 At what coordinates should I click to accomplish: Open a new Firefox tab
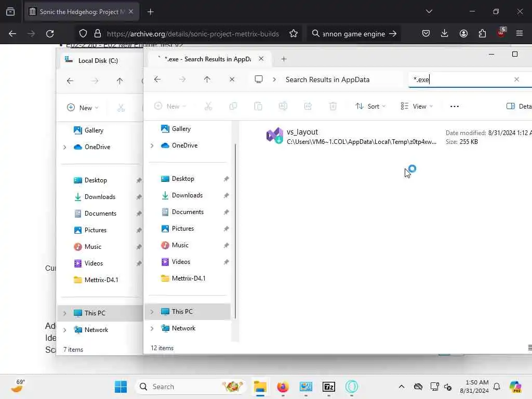click(151, 12)
